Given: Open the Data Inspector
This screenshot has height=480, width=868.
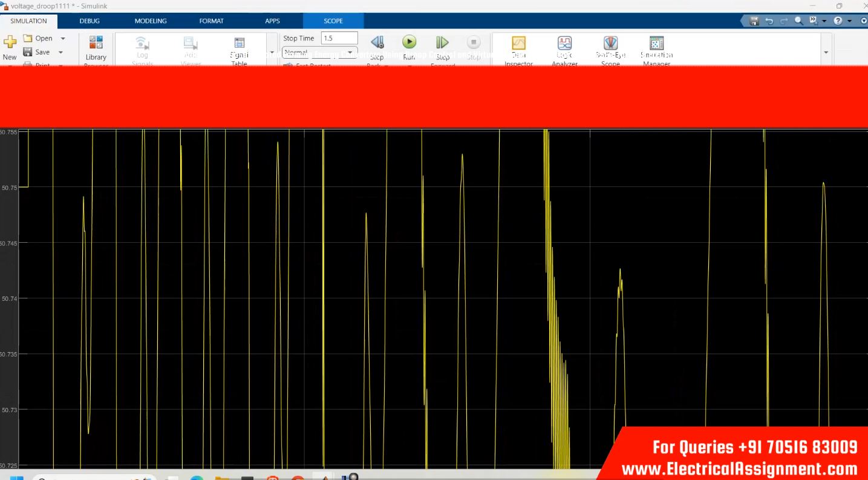Looking at the screenshot, I should [x=518, y=44].
